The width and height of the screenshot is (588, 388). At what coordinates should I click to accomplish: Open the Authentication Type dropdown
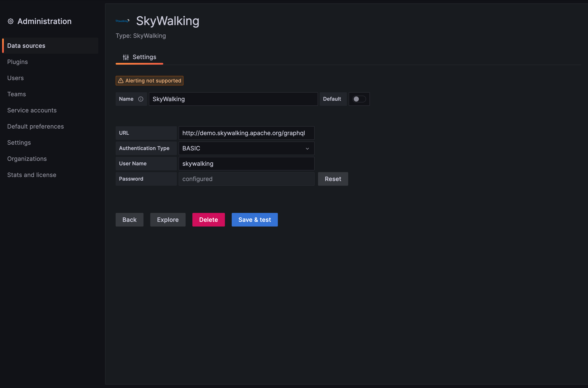[246, 148]
